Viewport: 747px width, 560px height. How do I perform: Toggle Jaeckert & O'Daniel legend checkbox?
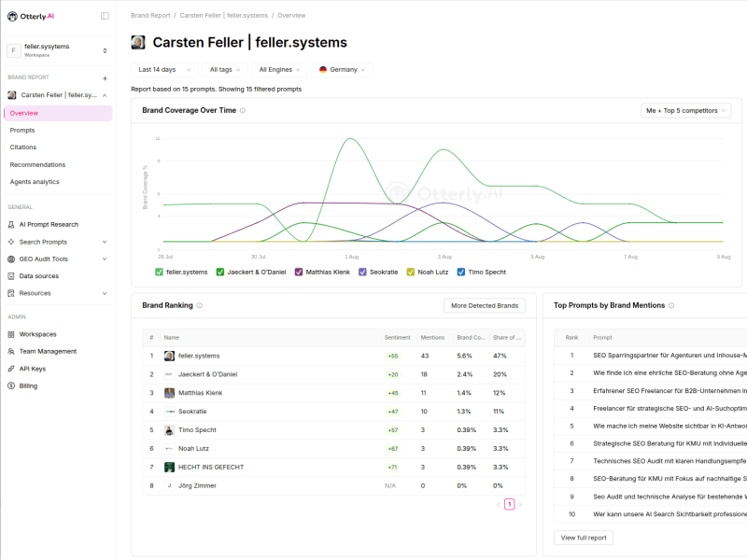point(220,272)
